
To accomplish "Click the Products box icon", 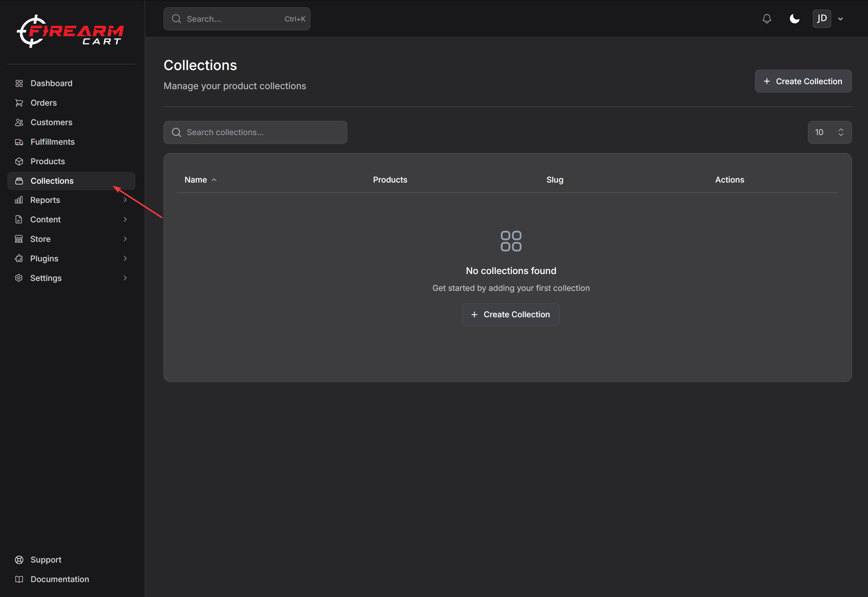I will coord(19,161).
